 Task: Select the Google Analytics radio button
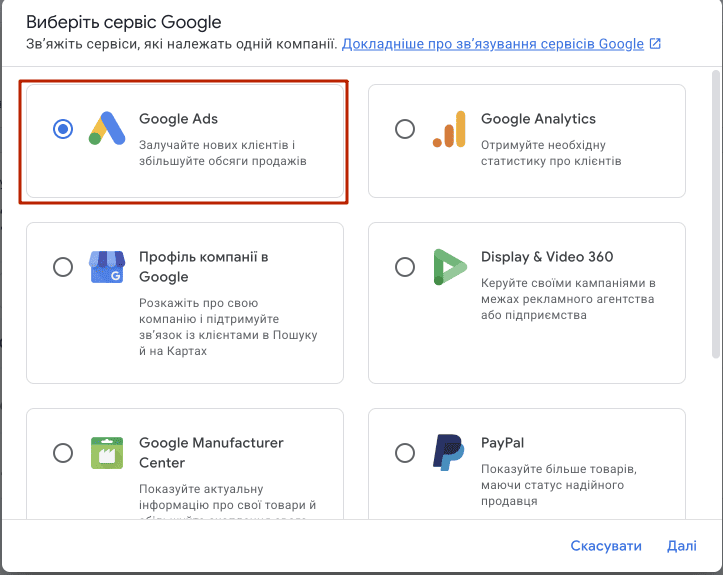tap(405, 129)
